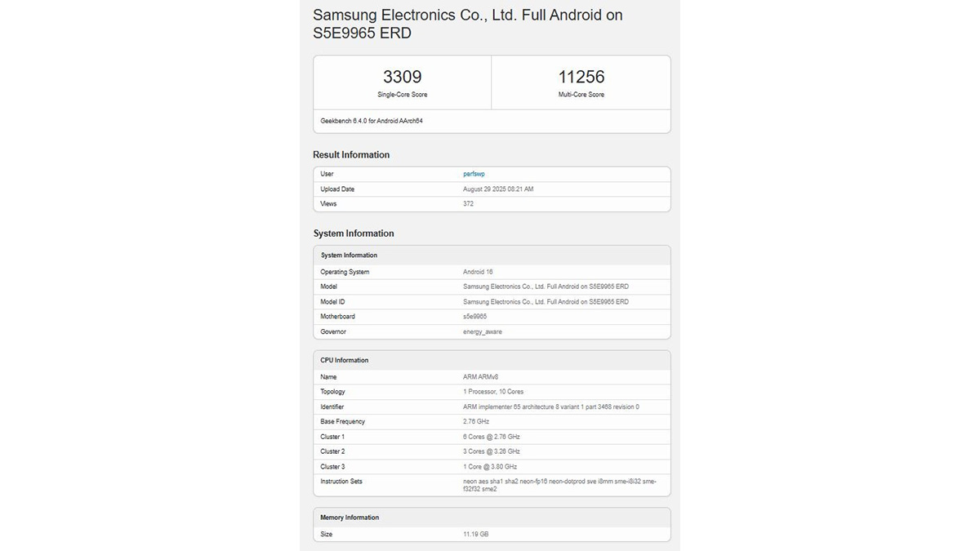Select the Samsung device name in Model ID row
The width and height of the screenshot is (980, 551).
pos(546,302)
